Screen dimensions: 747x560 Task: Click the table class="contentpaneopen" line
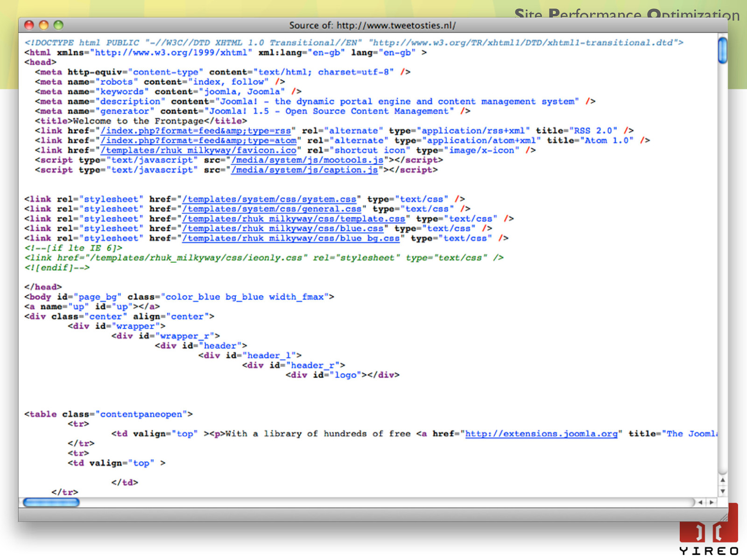pyautogui.click(x=108, y=414)
